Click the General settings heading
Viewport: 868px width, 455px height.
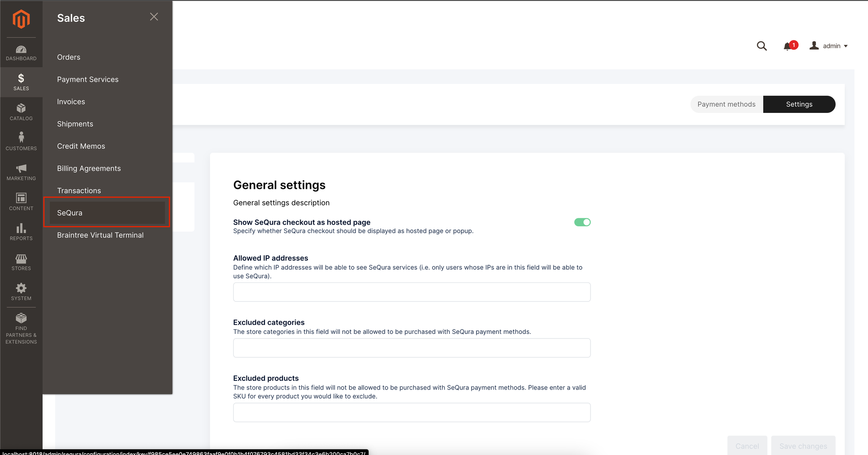click(279, 185)
